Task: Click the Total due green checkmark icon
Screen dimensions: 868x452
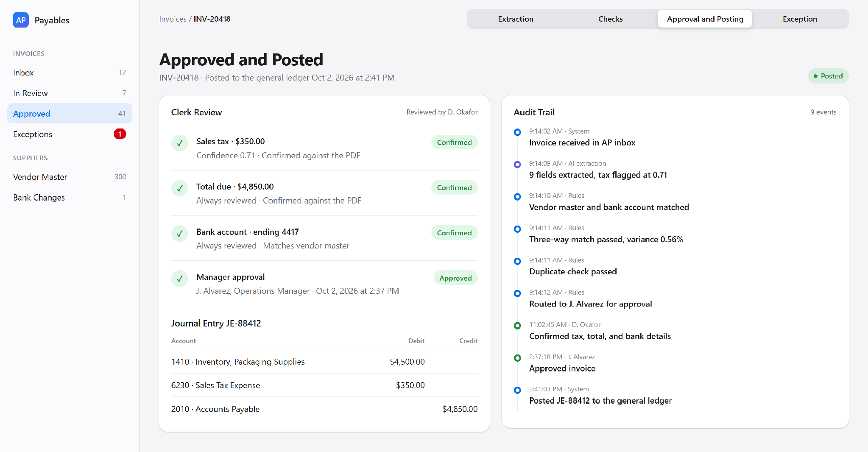Action: coord(180,188)
